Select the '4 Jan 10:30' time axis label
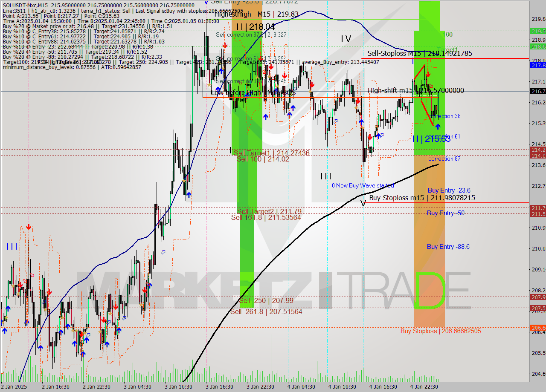This screenshot has width=546, height=392. pos(342,387)
